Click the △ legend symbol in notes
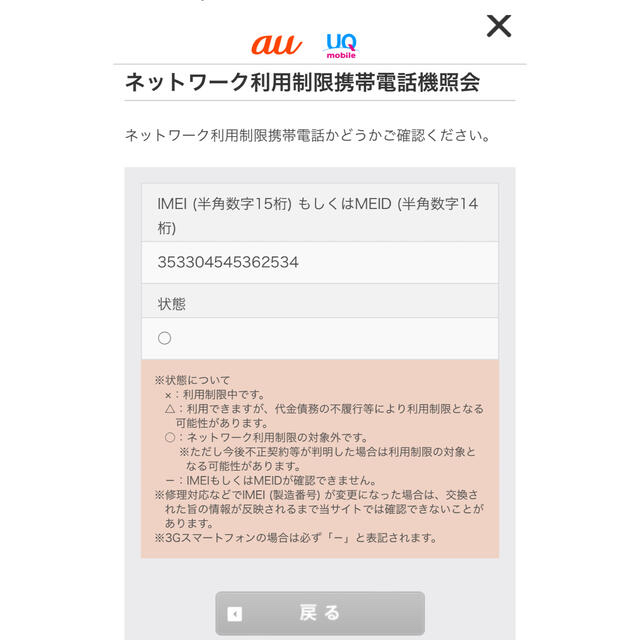This screenshot has width=640, height=640. click(x=170, y=409)
